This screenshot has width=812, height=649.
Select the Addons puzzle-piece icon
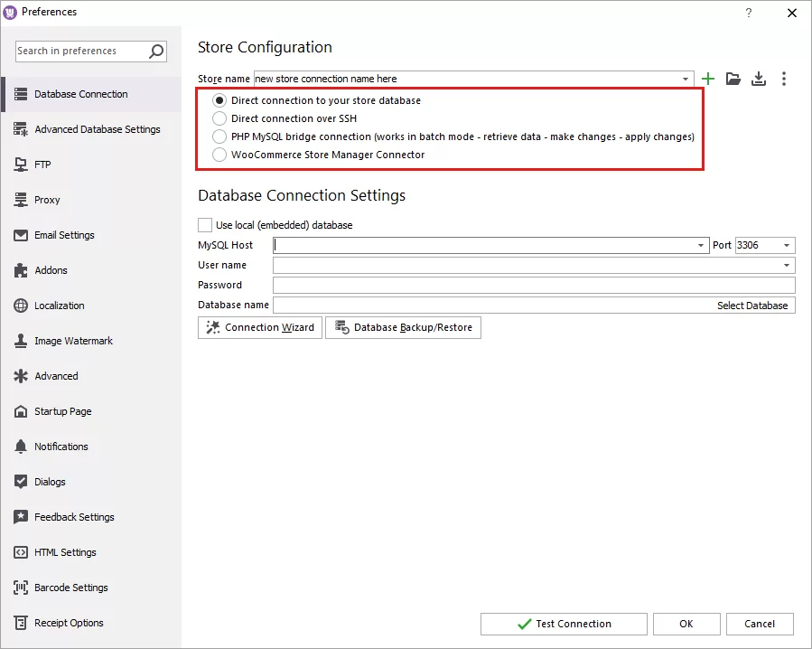point(20,270)
